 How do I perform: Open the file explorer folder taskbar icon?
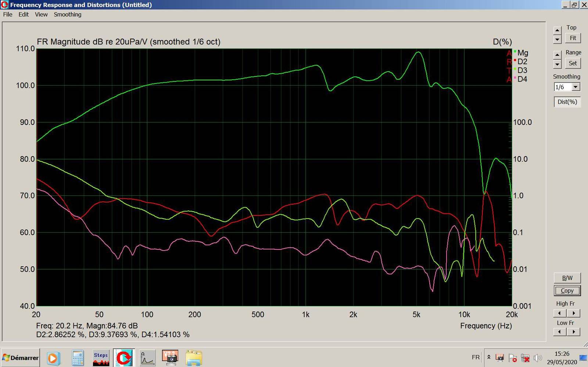[193, 358]
